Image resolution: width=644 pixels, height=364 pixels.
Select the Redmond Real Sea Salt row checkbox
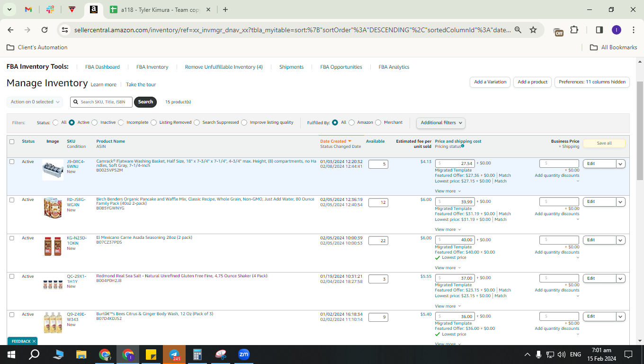pyautogui.click(x=12, y=276)
